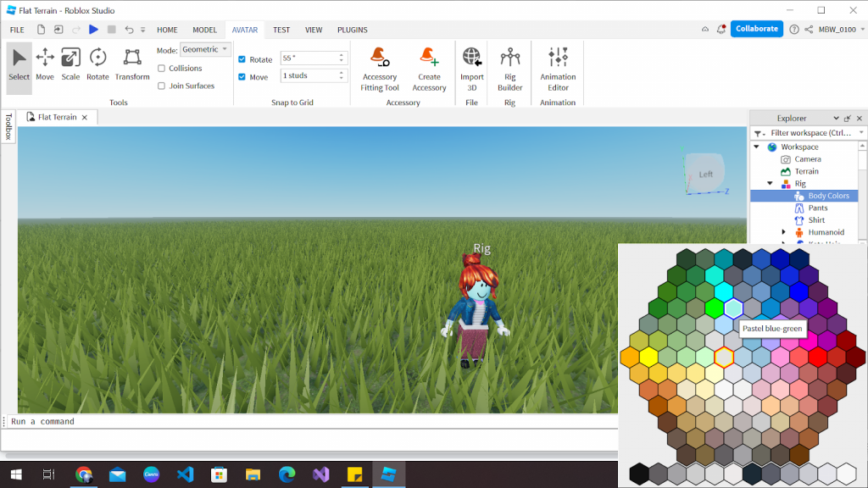This screenshot has height=488, width=868.
Task: Open the Accessory Fitting Tool
Action: 379,68
